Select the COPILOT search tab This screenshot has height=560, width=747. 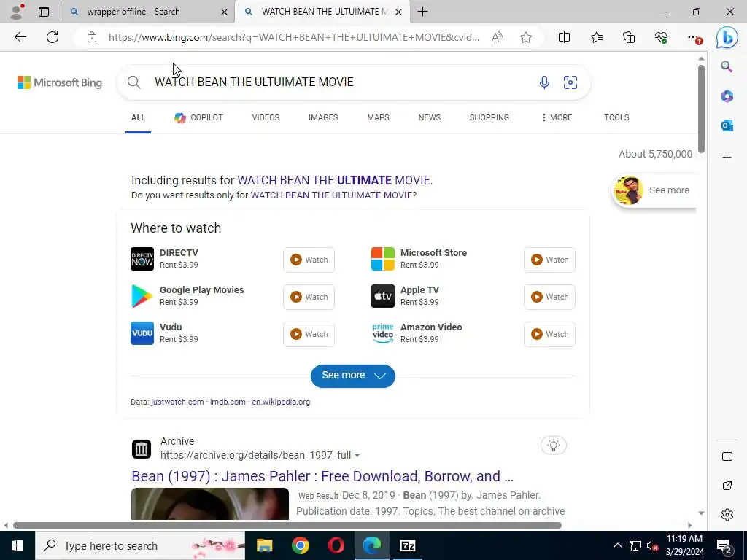[x=198, y=117]
